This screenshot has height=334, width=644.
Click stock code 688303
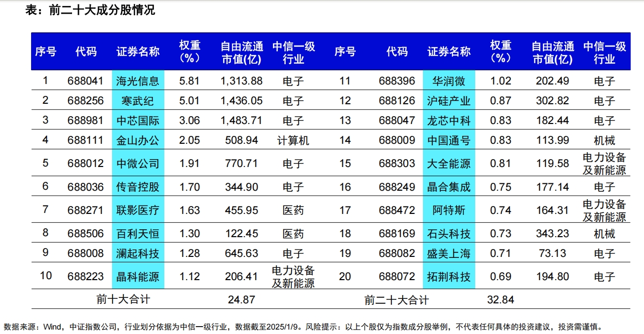coord(397,164)
